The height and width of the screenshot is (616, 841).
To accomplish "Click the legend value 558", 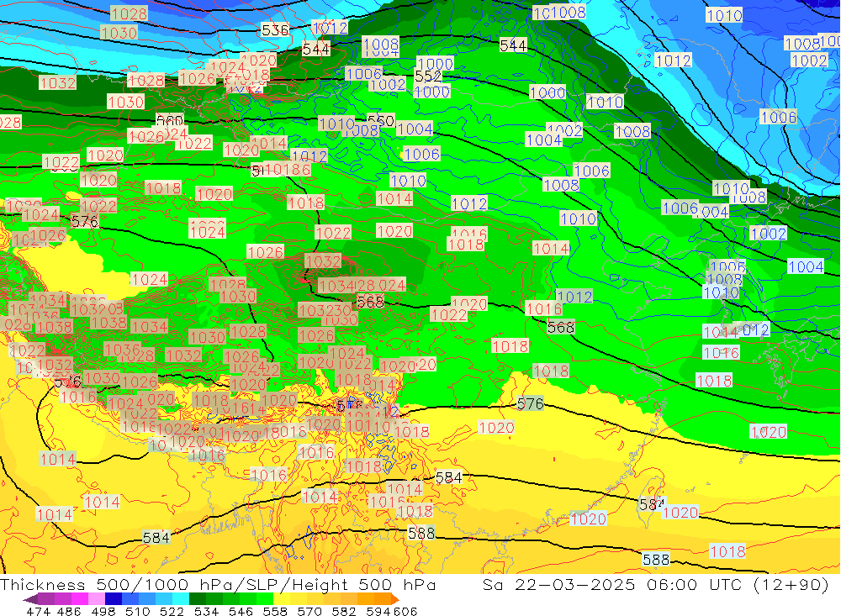I will coord(275,611).
